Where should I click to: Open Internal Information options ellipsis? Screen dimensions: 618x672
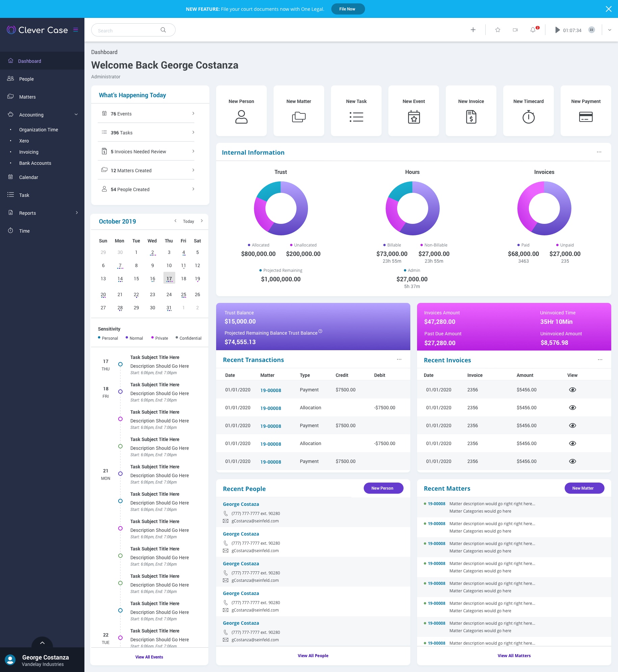pos(599,152)
